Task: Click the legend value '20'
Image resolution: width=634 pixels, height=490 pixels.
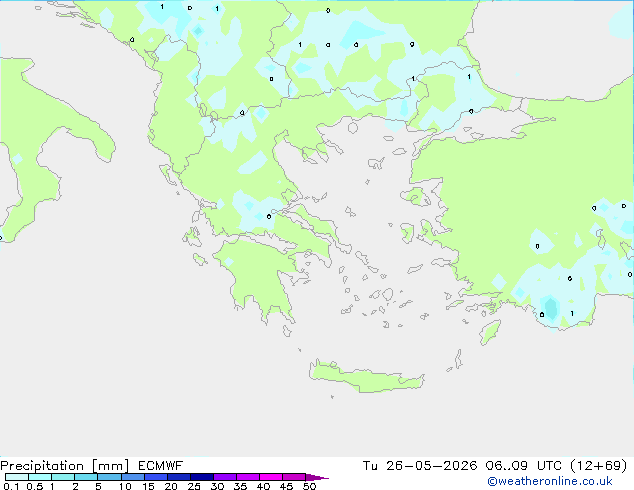Action: [x=171, y=486]
